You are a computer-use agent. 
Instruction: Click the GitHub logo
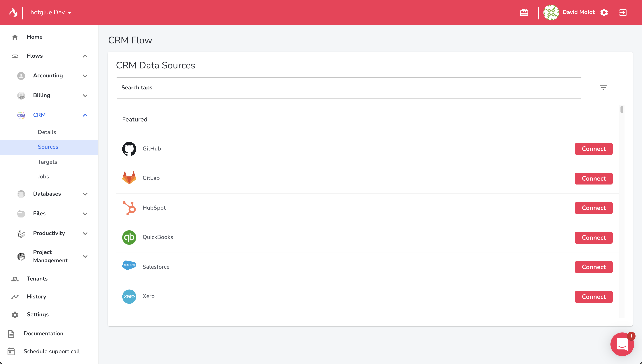pos(129,149)
